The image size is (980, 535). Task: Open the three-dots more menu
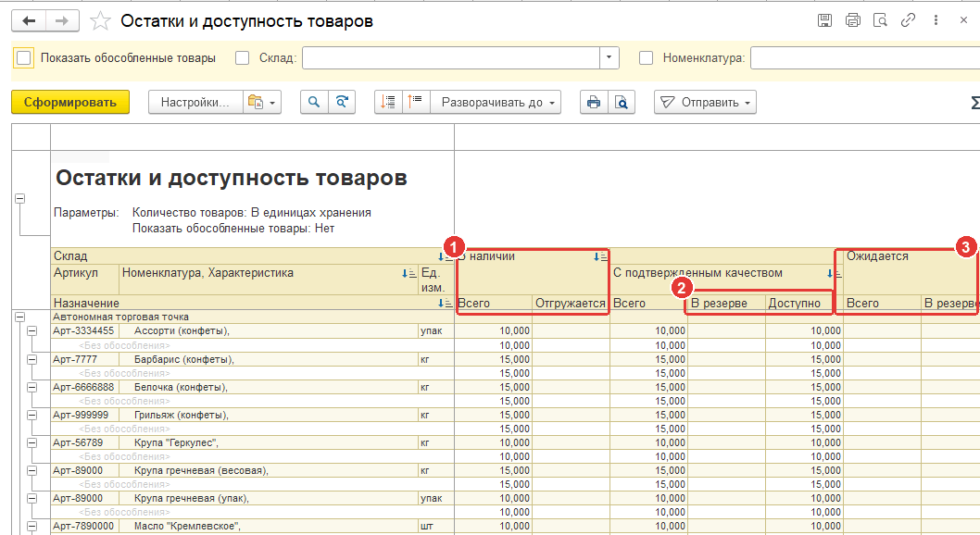point(936,20)
